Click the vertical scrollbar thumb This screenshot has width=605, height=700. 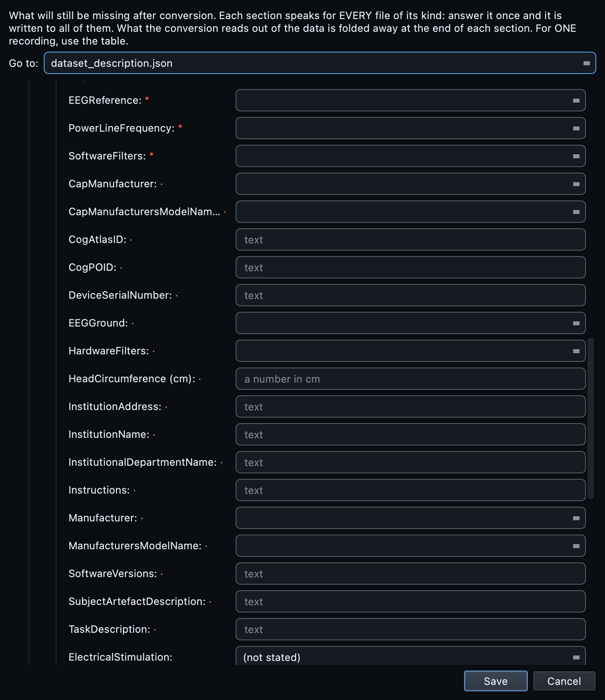click(591, 418)
